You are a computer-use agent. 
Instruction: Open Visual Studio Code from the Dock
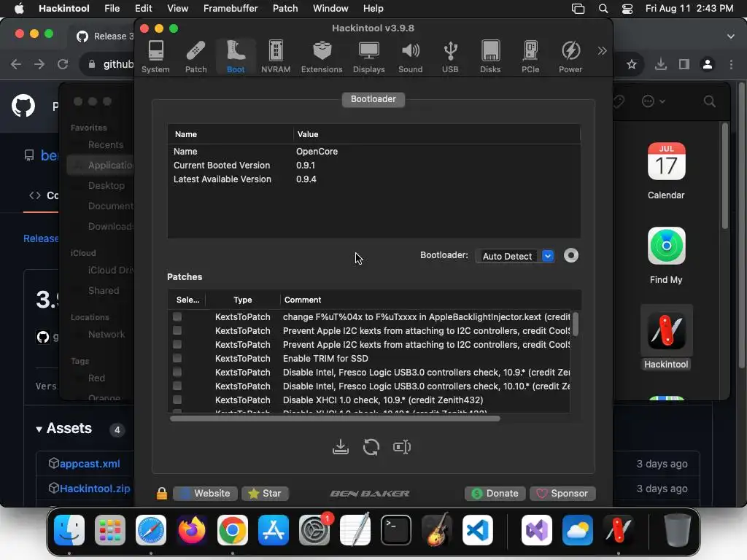pyautogui.click(x=477, y=530)
